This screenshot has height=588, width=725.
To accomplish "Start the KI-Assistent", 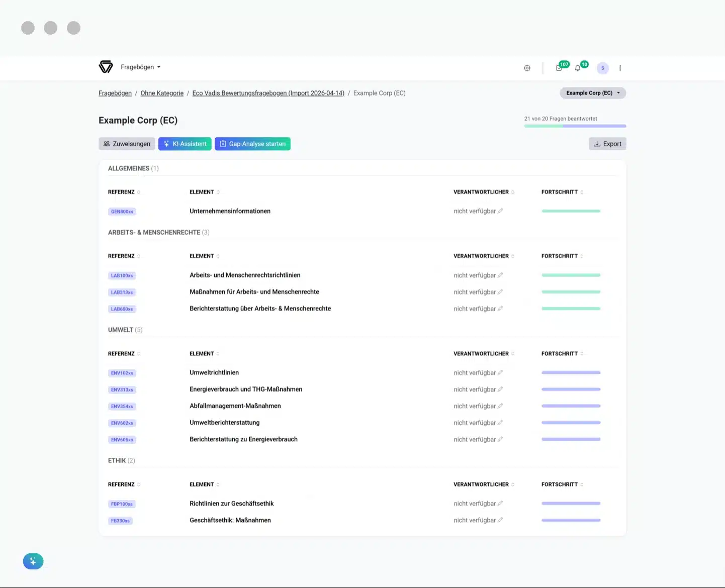I will pos(185,144).
